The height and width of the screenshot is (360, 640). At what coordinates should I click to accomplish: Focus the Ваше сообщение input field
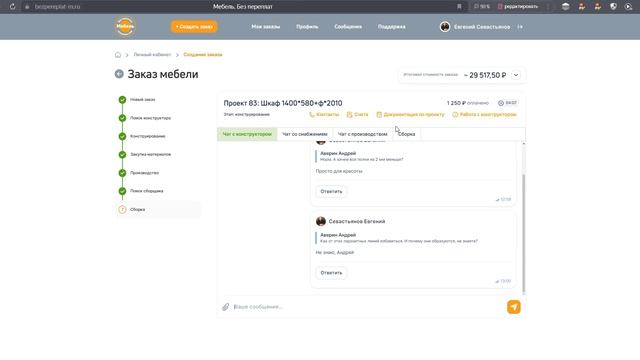point(367,307)
